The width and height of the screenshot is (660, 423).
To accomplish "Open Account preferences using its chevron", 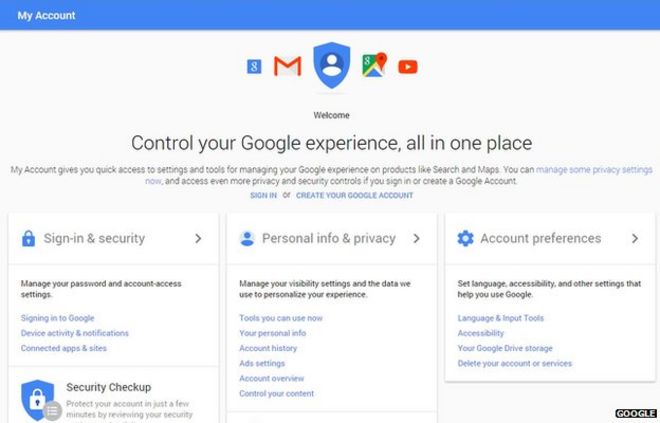I will (x=634, y=239).
